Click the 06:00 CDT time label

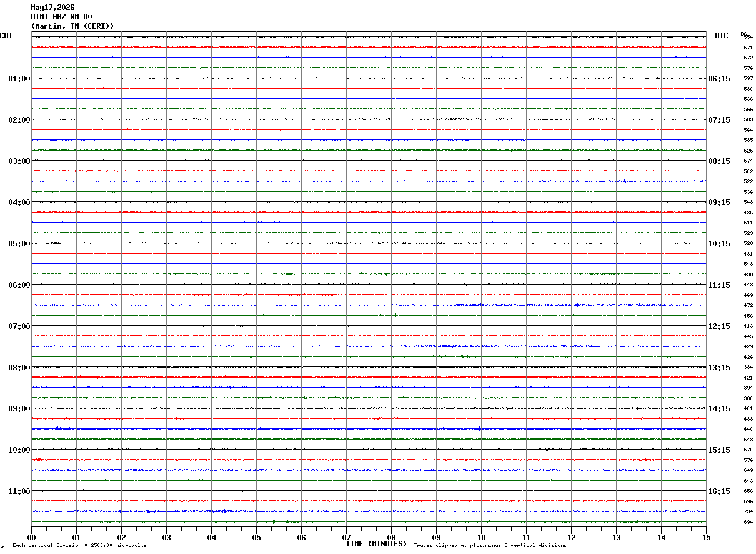tap(19, 285)
